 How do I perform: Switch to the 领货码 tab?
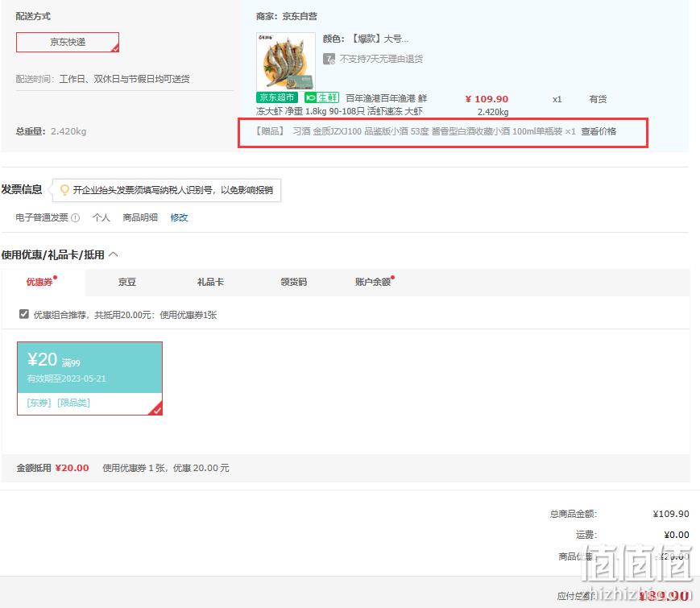pyautogui.click(x=293, y=282)
